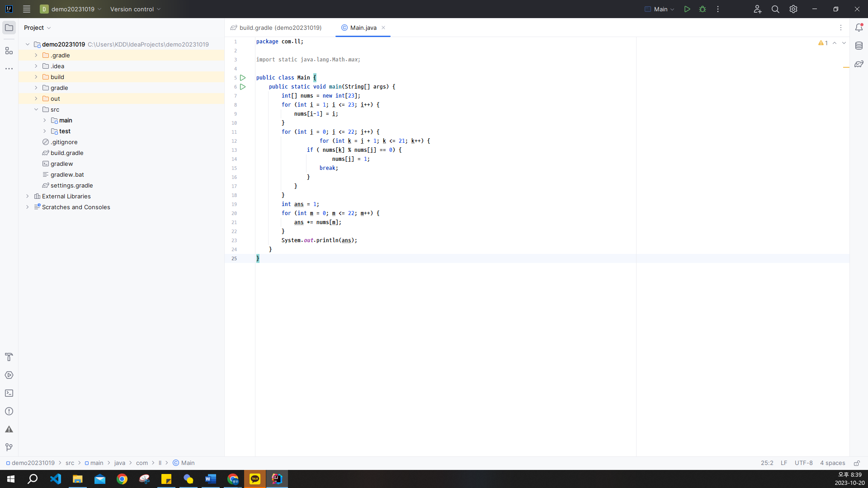Open the hamburger main menu
Image resolution: width=868 pixels, height=488 pixels.
(27, 9)
